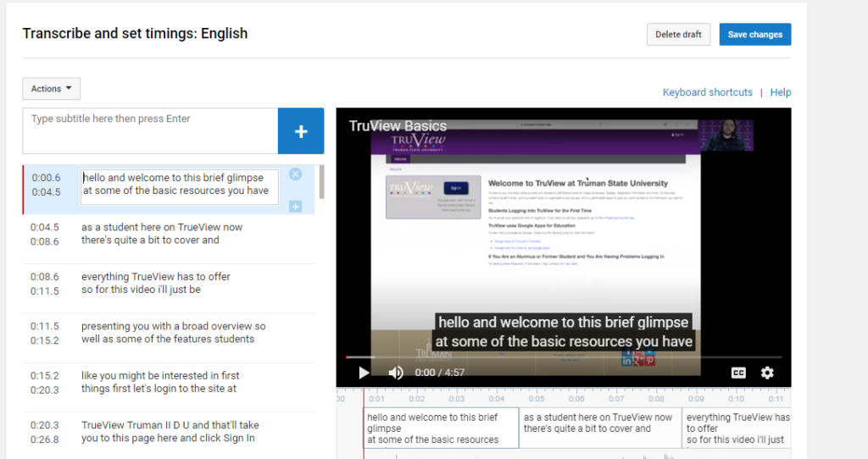Image resolution: width=868 pixels, height=459 pixels.
Task: Focus the 'Type subtitle here' input box
Action: tap(150, 131)
